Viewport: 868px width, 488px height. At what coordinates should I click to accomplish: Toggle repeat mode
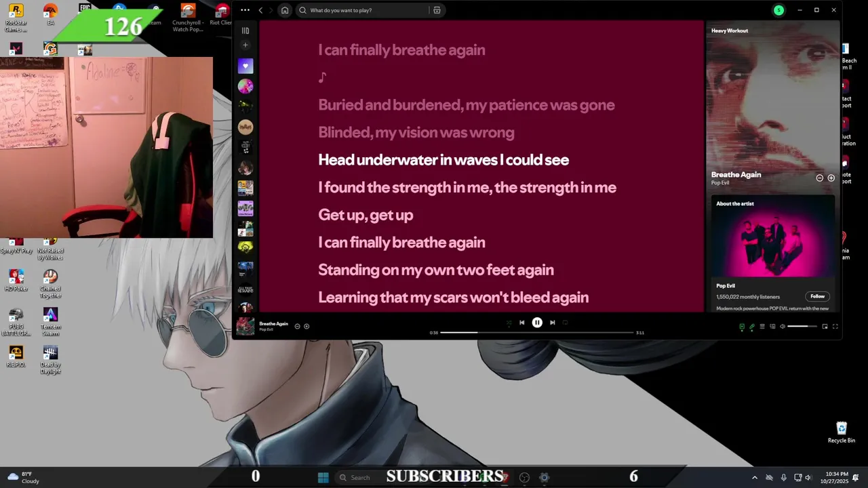(565, 323)
